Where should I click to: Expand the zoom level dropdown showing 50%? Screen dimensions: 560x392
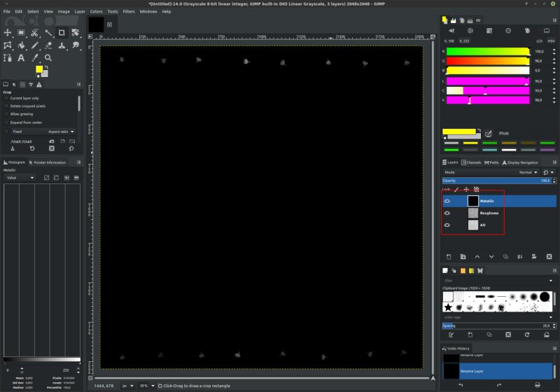click(146, 386)
